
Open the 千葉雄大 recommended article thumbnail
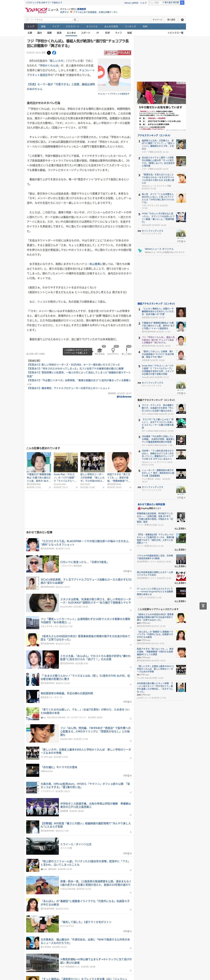coord(39,462)
